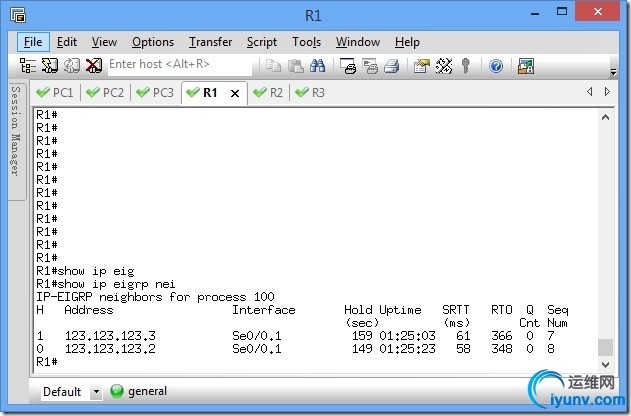Click the terminal scrollbar up arrow

point(605,117)
